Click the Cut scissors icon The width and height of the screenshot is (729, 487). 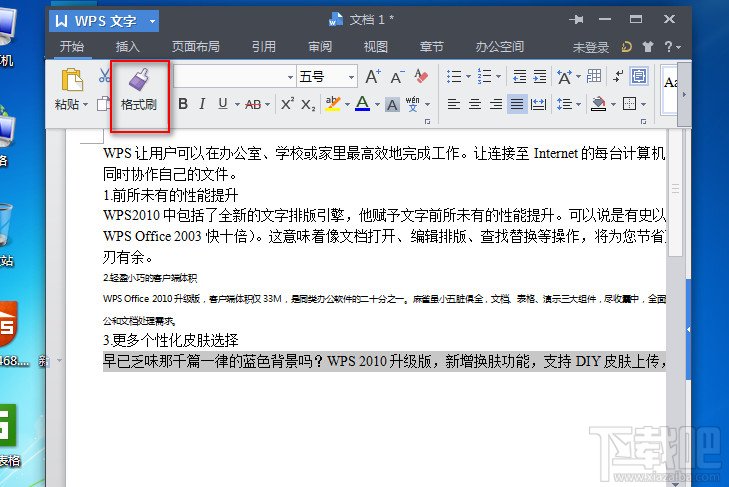[x=104, y=76]
